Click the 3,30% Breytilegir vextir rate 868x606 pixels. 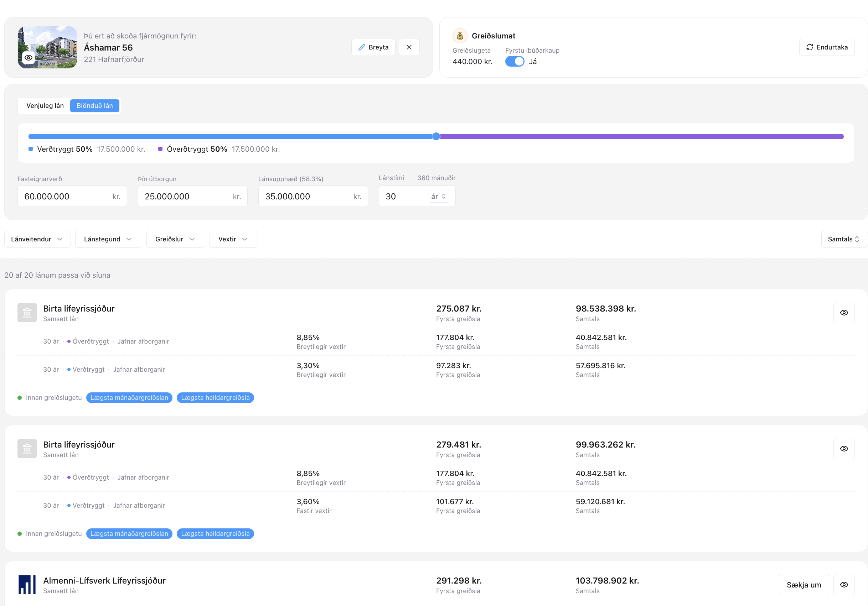point(308,365)
